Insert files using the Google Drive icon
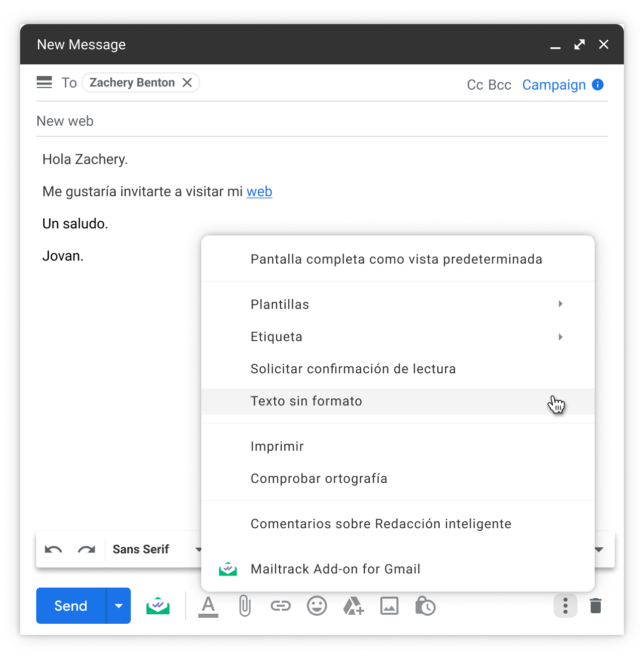Screen dimensions: 644x658 coord(353,606)
